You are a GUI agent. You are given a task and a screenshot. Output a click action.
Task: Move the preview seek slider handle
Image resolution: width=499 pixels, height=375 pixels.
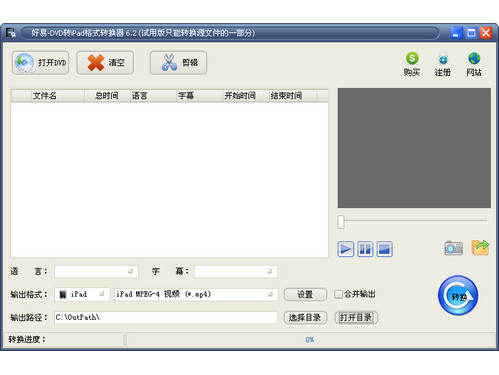point(341,222)
